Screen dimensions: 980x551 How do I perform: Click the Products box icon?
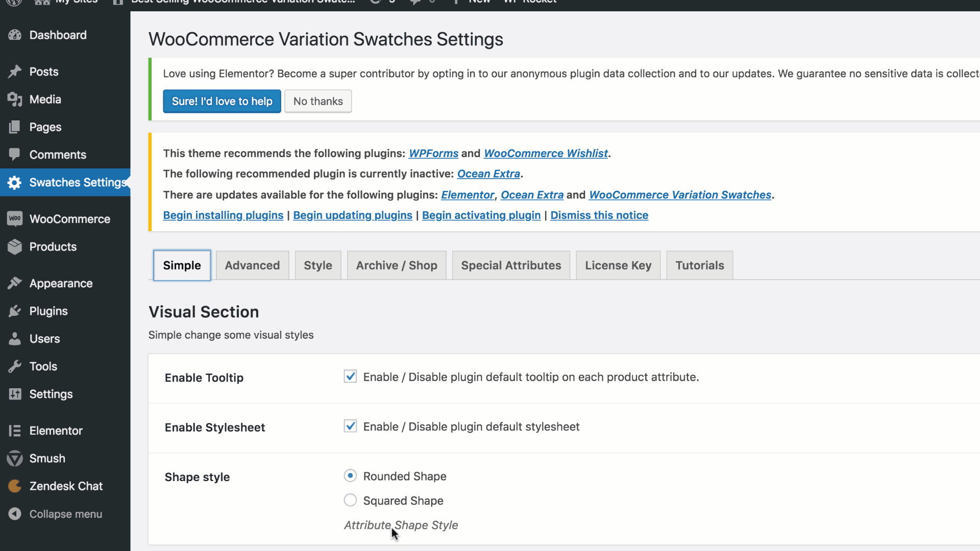pos(15,247)
